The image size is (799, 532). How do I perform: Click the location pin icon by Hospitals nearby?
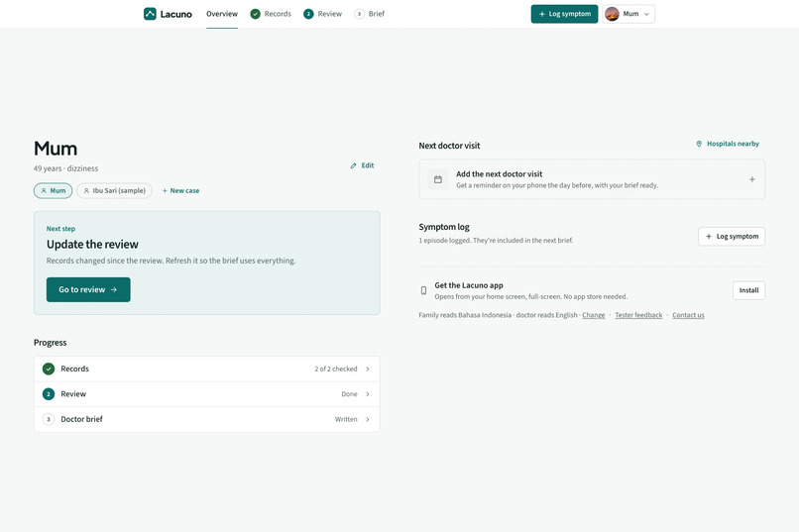click(x=699, y=144)
